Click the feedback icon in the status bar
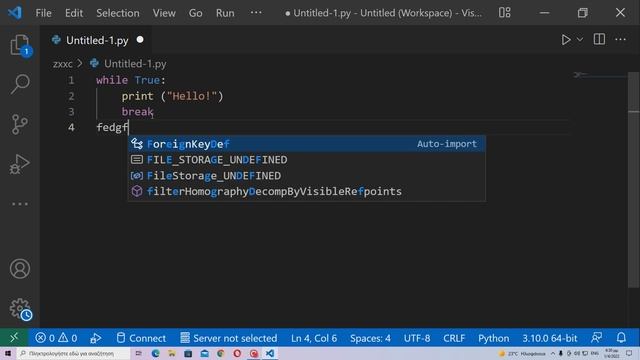 pyautogui.click(x=596, y=338)
